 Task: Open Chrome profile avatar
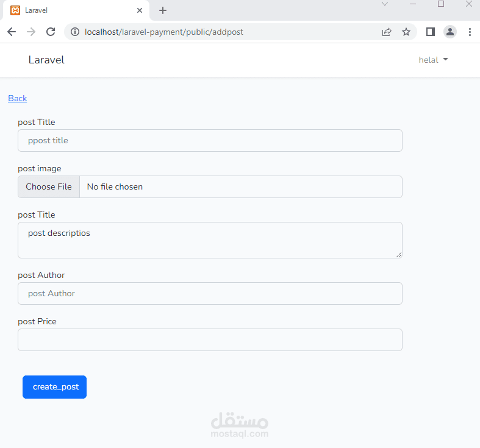click(450, 32)
